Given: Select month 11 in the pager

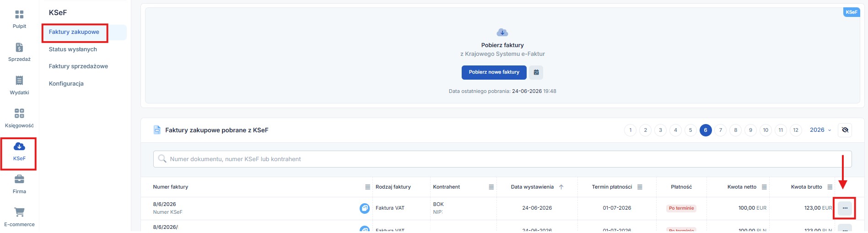Looking at the screenshot, I should (x=781, y=130).
